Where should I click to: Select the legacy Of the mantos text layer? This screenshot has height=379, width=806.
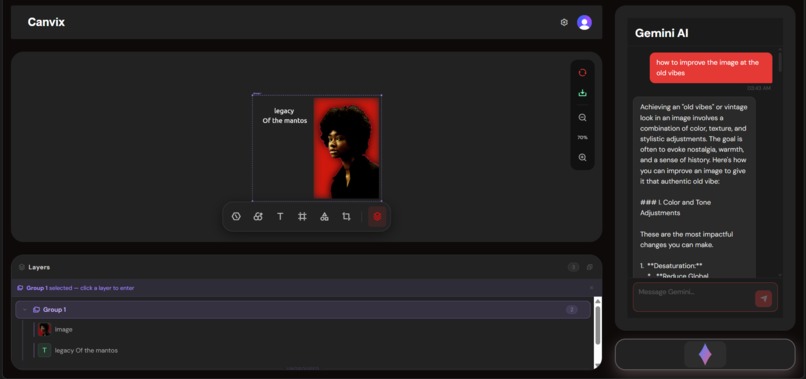pos(312,350)
